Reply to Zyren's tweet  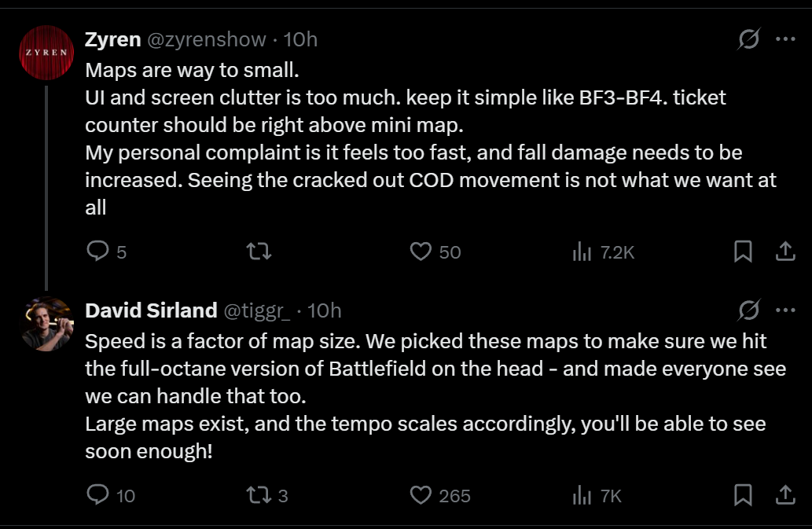[x=106, y=252]
